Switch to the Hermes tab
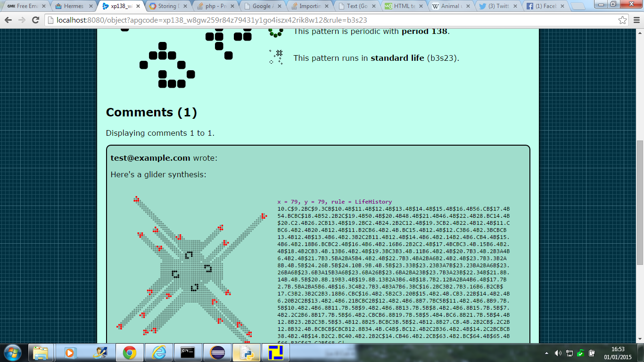The height and width of the screenshot is (362, 644). click(74, 6)
